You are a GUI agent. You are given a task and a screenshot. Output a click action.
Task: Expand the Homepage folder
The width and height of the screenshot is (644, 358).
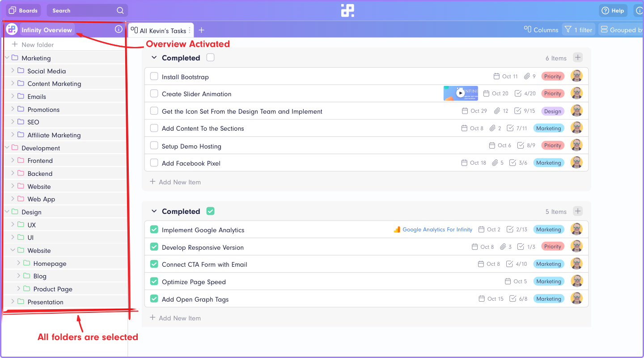click(x=19, y=263)
